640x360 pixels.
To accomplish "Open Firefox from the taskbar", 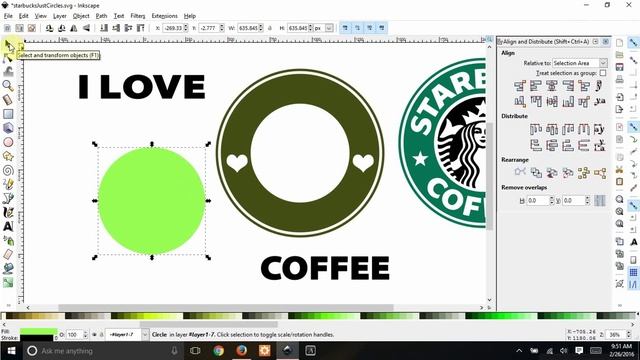I will pyautogui.click(x=241, y=351).
